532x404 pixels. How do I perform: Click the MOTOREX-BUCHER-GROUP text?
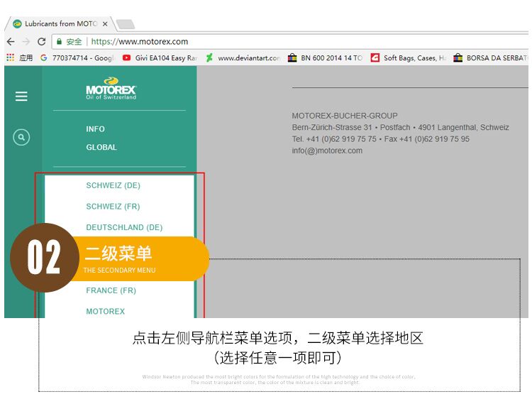pos(345,116)
